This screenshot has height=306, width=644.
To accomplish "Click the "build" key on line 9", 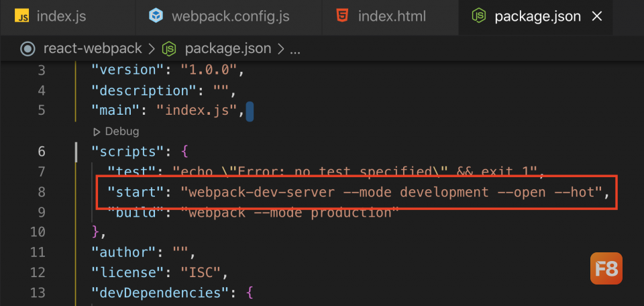I will [x=136, y=212].
